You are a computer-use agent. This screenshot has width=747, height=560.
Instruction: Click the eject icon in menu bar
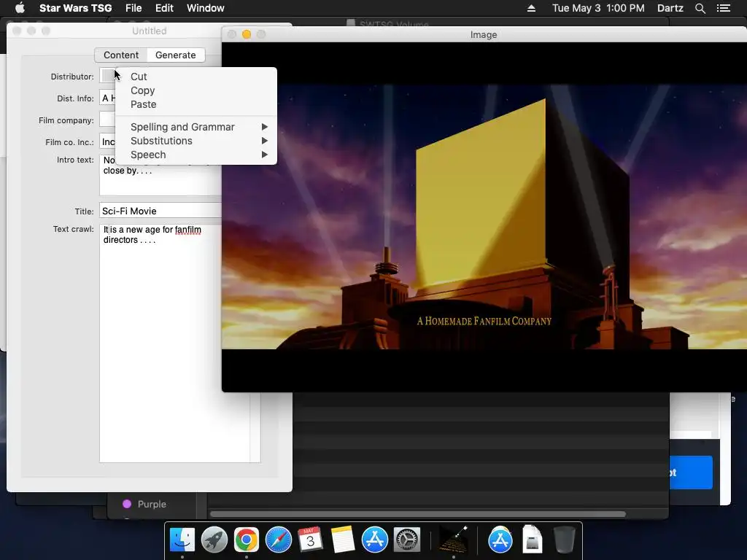531,8
